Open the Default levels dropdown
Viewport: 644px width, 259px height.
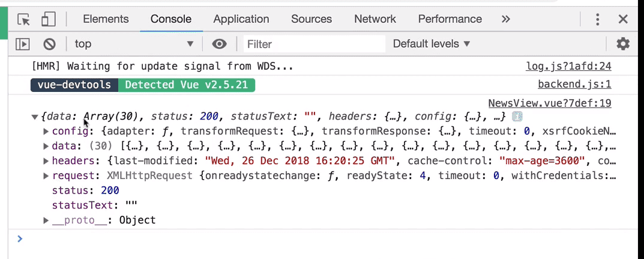coord(432,44)
